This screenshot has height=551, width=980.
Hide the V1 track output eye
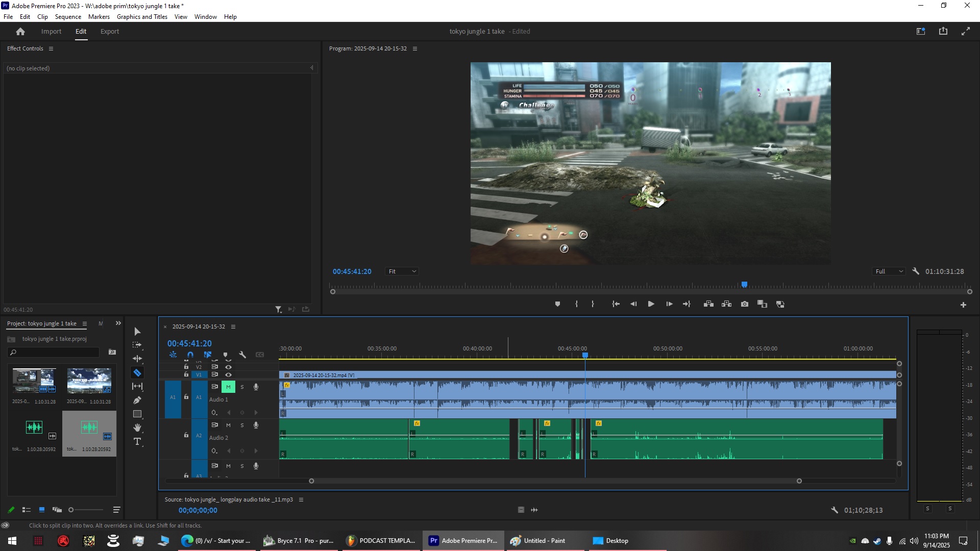tap(228, 375)
